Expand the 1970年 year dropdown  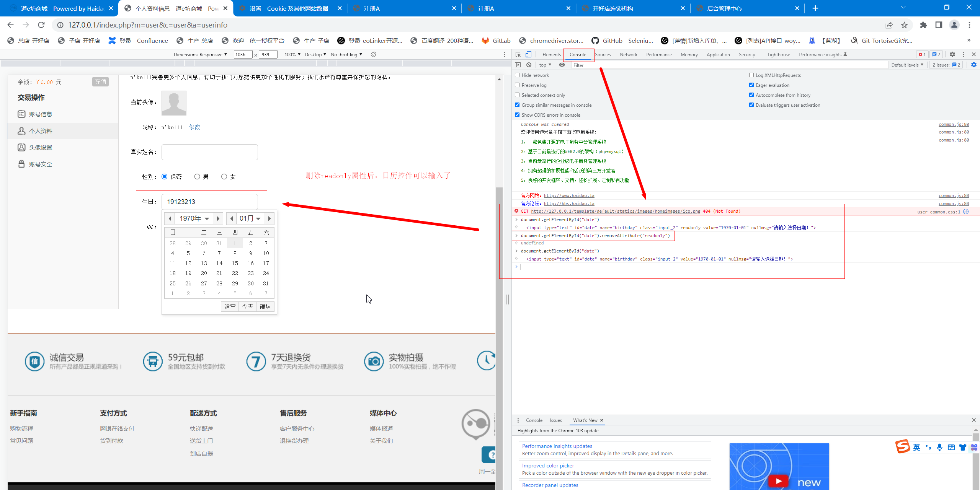(194, 218)
